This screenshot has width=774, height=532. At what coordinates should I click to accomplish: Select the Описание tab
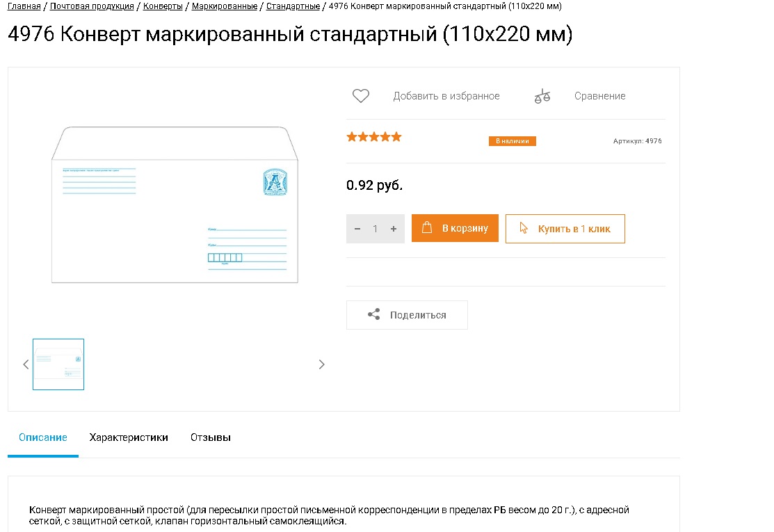43,437
